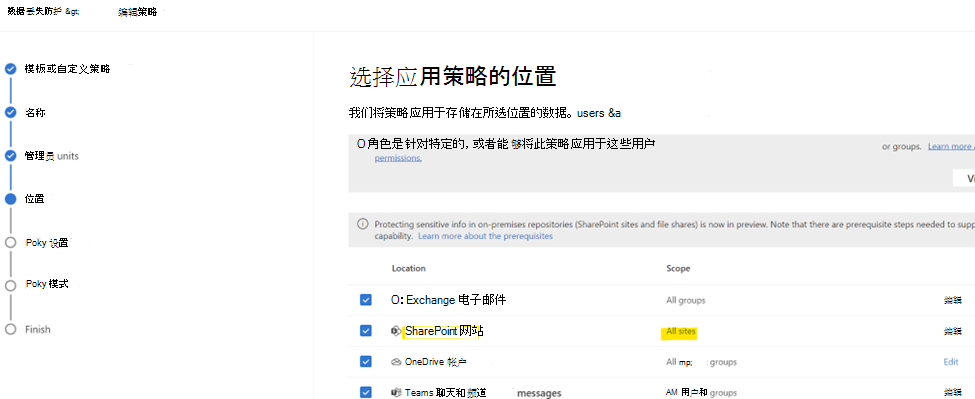975x399 pixels.
Task: Click the 名称 step checkmark icon
Action: pos(11,112)
